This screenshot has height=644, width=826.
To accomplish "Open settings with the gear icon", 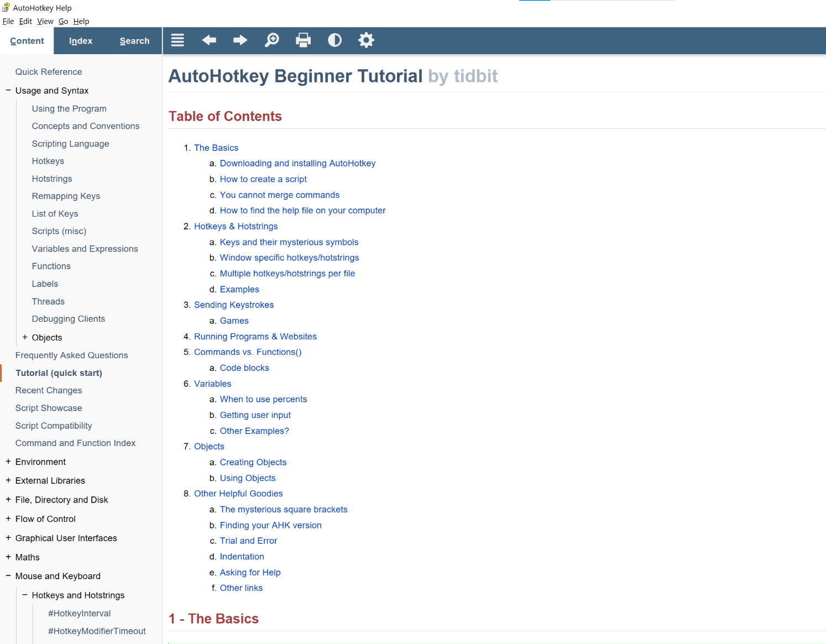I will click(x=366, y=40).
